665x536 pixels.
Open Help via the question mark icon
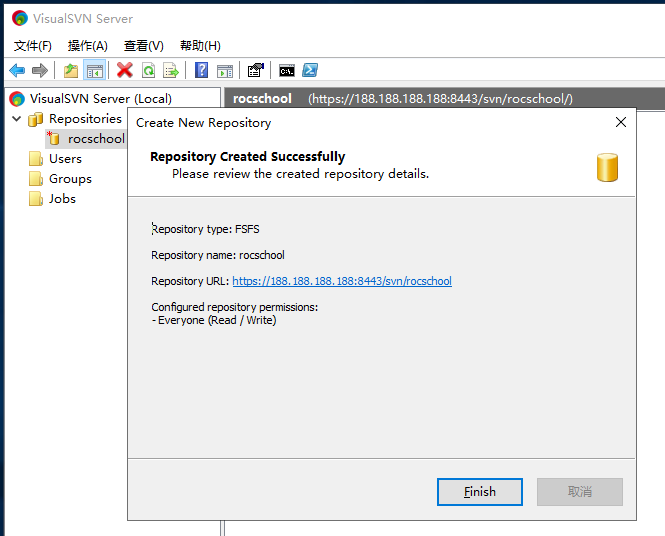pyautogui.click(x=201, y=70)
